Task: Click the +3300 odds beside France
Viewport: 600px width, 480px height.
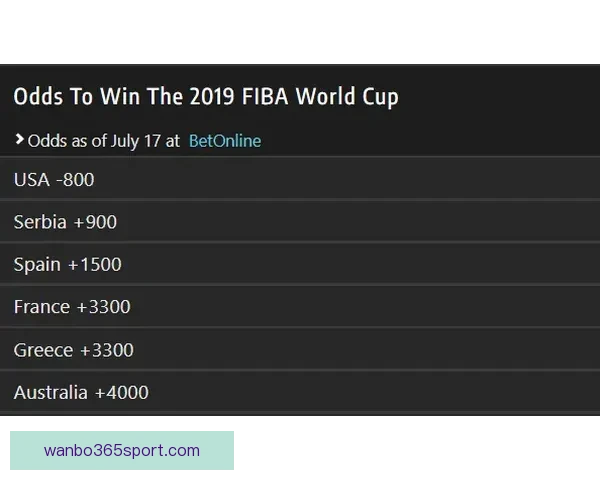Action: pos(103,307)
